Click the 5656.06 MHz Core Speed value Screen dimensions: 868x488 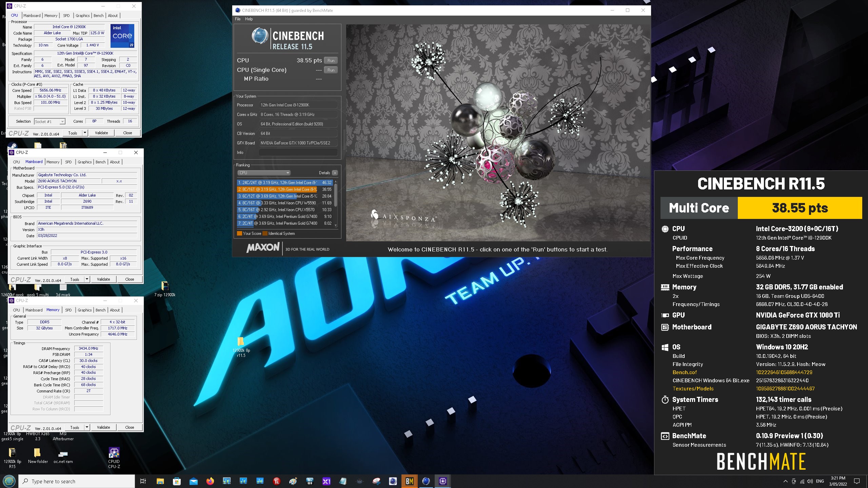click(x=51, y=90)
